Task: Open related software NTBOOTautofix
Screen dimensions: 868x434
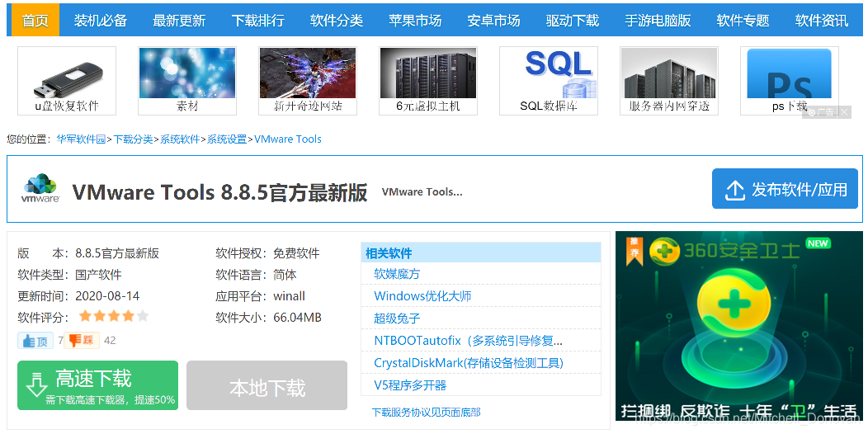Action: point(469,341)
